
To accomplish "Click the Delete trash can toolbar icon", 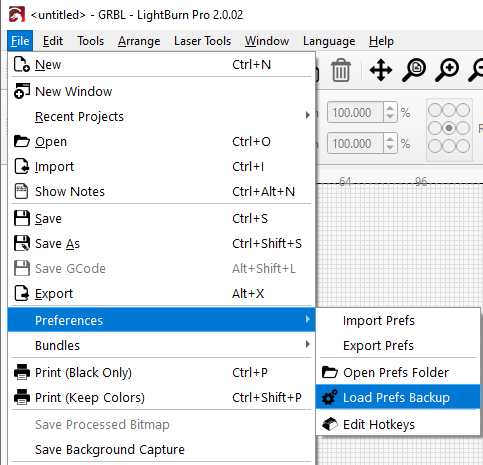I will tap(341, 70).
